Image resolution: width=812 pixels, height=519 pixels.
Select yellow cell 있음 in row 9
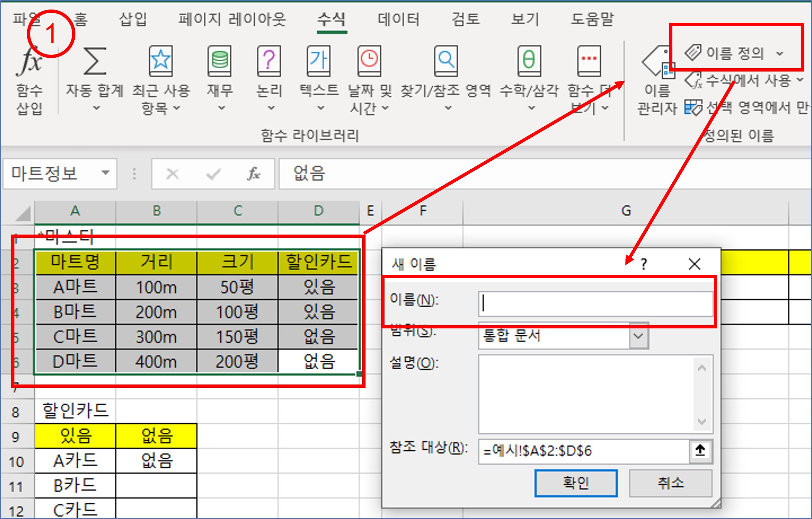pyautogui.click(x=75, y=436)
